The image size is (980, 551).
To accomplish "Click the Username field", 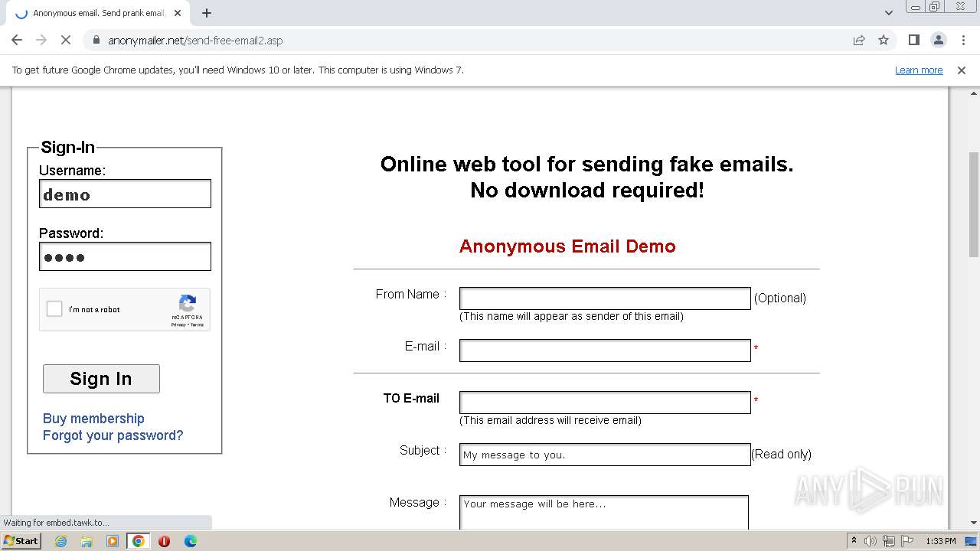I will coord(125,194).
